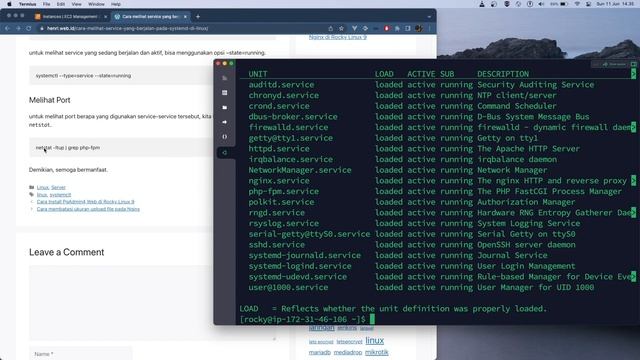Viewport: 640px width, 360px height.
Task: Open the Edit menu
Action: pyautogui.click(x=61, y=4)
